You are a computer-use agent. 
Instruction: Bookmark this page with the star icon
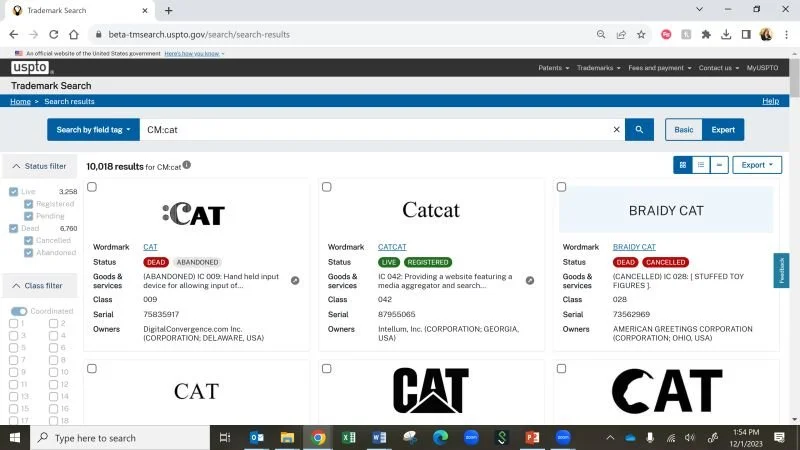tap(641, 35)
